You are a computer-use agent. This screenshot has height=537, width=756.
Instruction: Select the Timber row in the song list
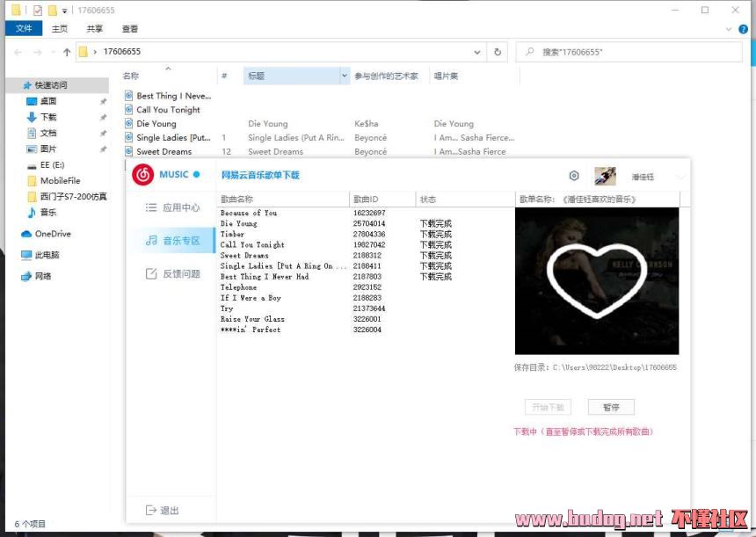click(232, 234)
